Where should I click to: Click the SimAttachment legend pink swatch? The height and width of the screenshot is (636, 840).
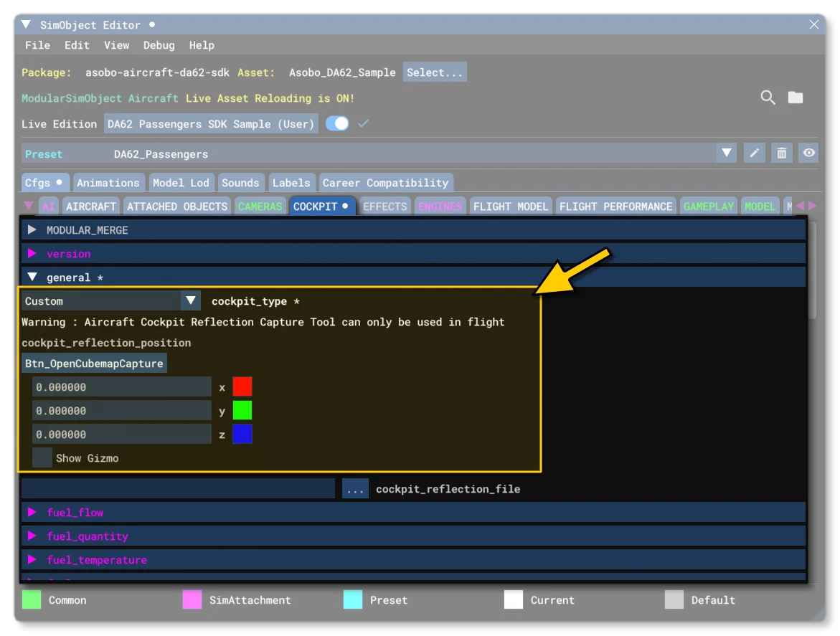point(192,599)
